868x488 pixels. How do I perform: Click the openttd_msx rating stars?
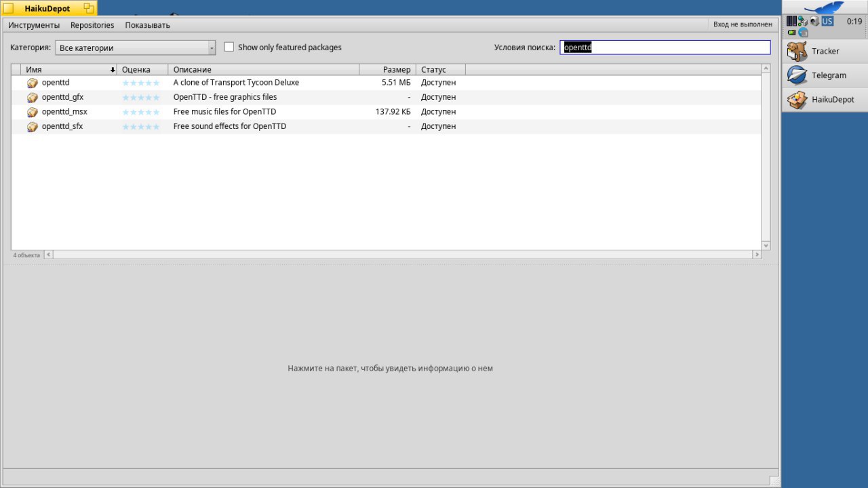pos(141,112)
